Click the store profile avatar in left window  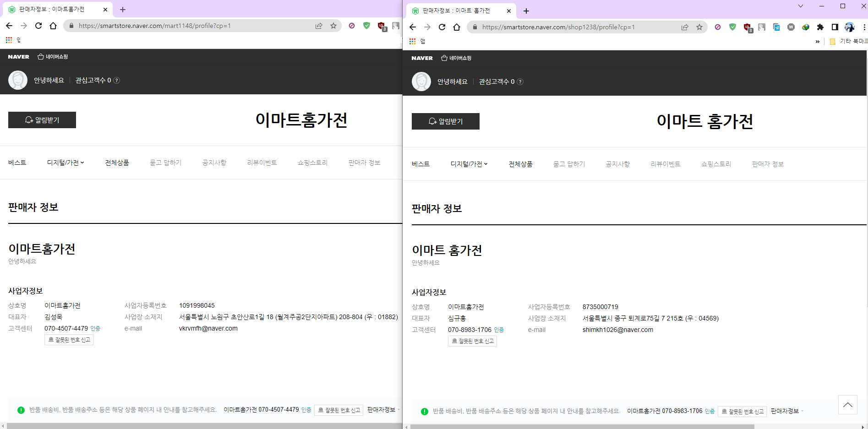pyautogui.click(x=18, y=80)
